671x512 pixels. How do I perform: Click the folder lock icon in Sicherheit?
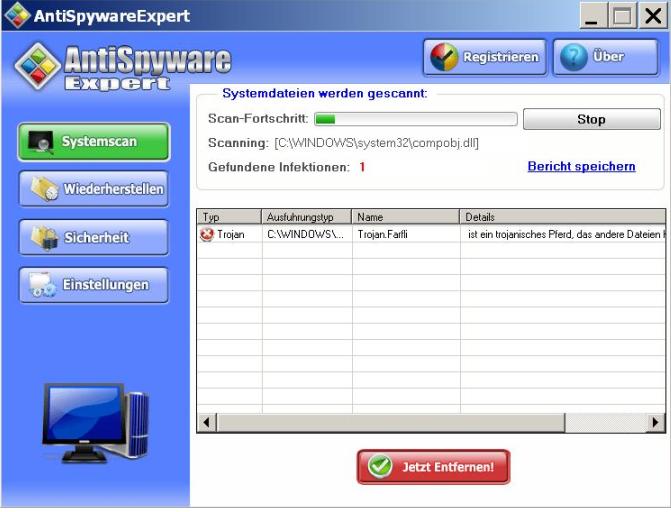[x=44, y=237]
